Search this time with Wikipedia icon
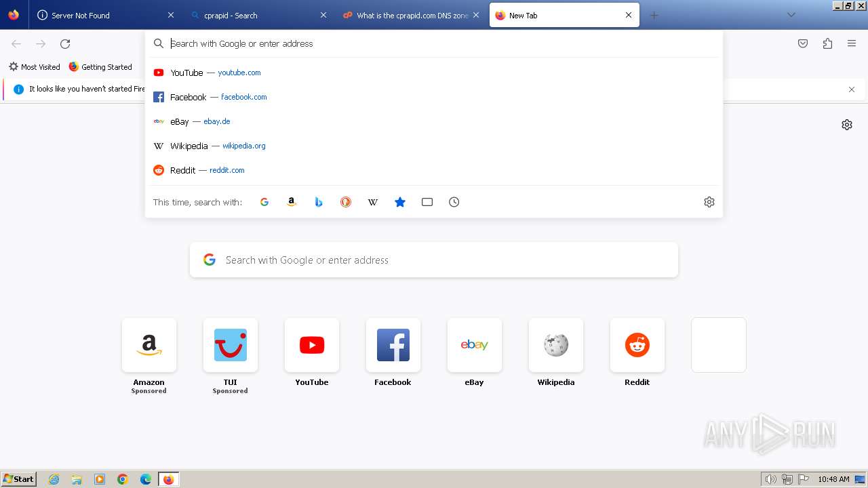 pyautogui.click(x=373, y=202)
